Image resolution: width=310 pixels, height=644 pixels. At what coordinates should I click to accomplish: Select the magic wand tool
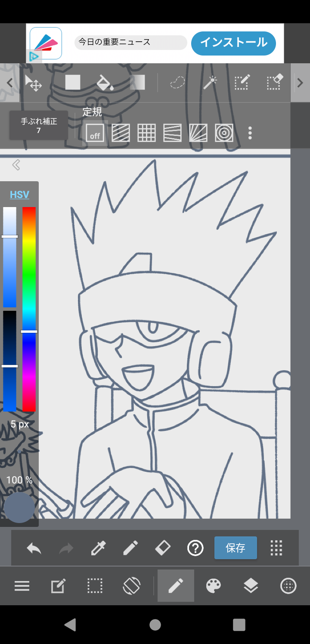tap(210, 82)
